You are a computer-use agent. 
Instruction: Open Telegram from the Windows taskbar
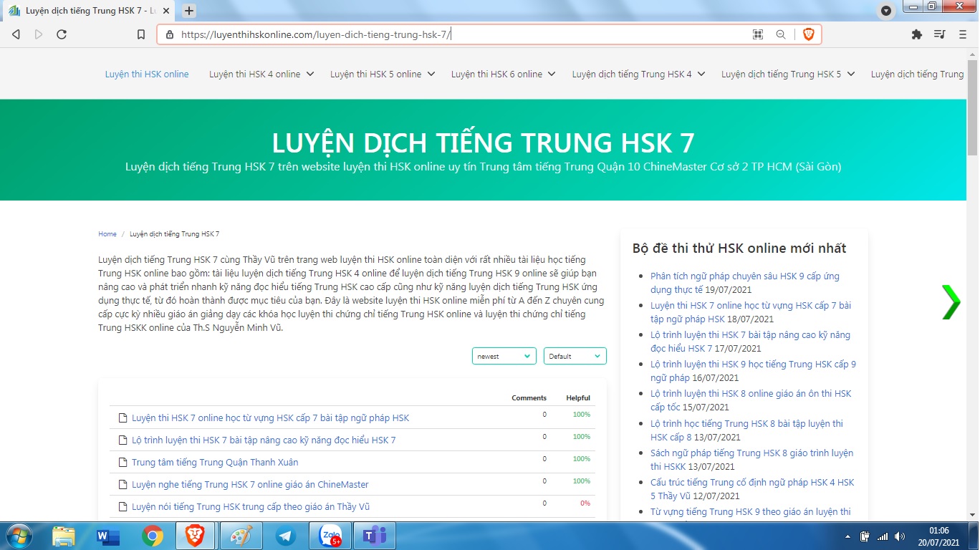(x=286, y=536)
